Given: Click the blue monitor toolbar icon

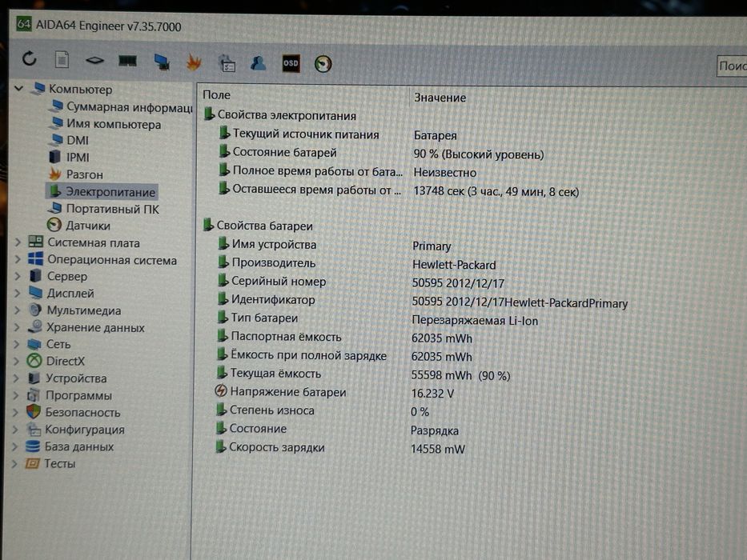Looking at the screenshot, I should click(x=162, y=62).
